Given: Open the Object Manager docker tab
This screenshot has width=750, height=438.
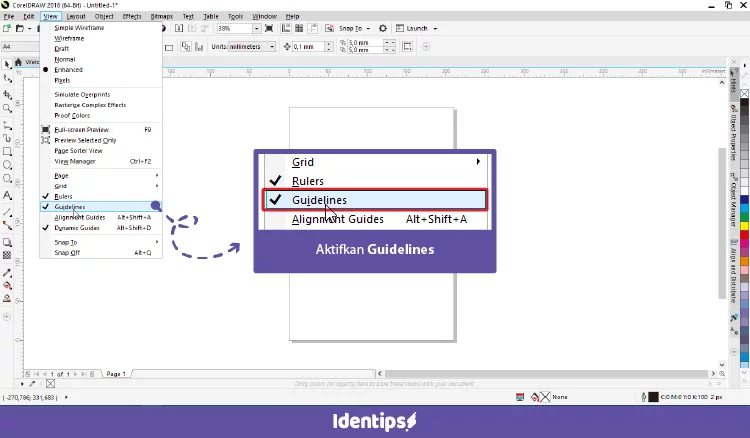Looking at the screenshot, I should click(733, 199).
